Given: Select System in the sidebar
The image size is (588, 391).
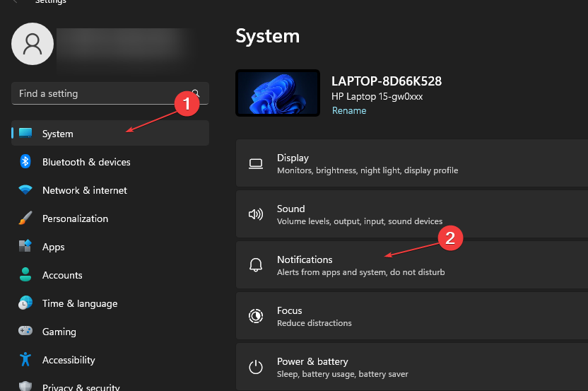Looking at the screenshot, I should pyautogui.click(x=110, y=133).
